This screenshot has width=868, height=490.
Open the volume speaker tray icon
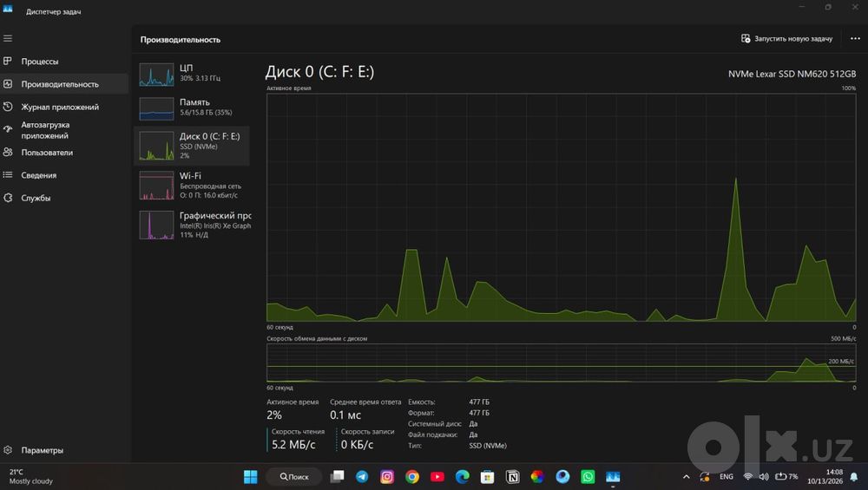pyautogui.click(x=764, y=477)
